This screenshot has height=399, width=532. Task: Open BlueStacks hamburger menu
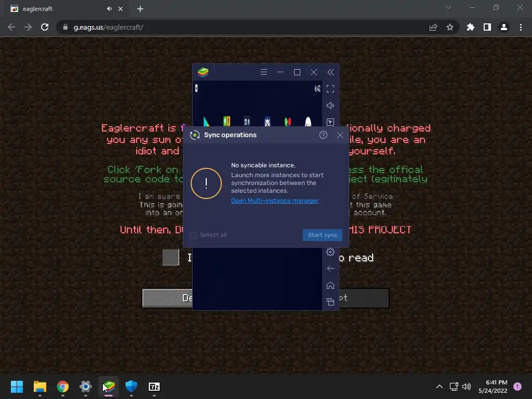click(263, 72)
